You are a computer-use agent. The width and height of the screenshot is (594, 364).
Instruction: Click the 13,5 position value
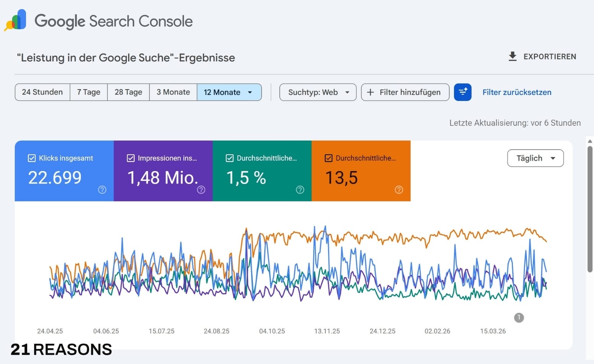point(341,178)
